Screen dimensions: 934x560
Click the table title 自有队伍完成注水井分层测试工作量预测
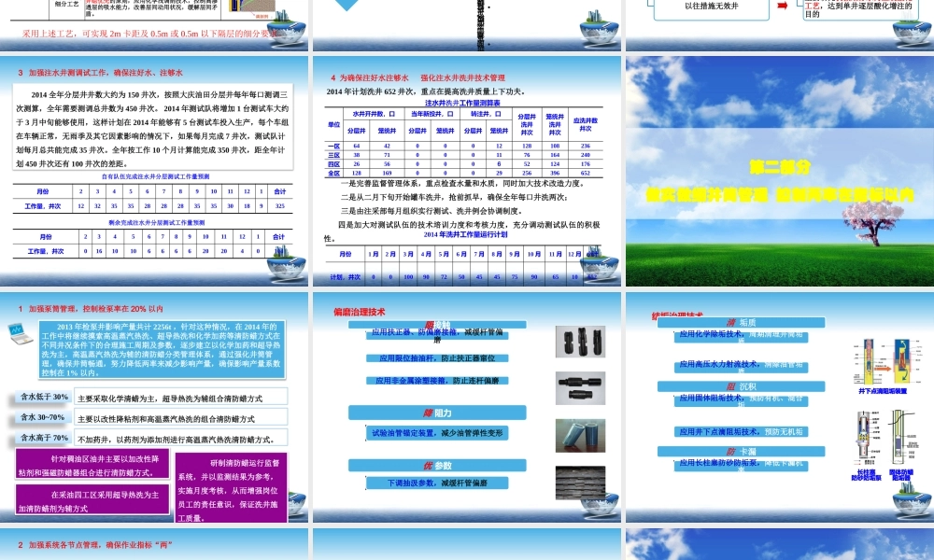tap(155, 176)
